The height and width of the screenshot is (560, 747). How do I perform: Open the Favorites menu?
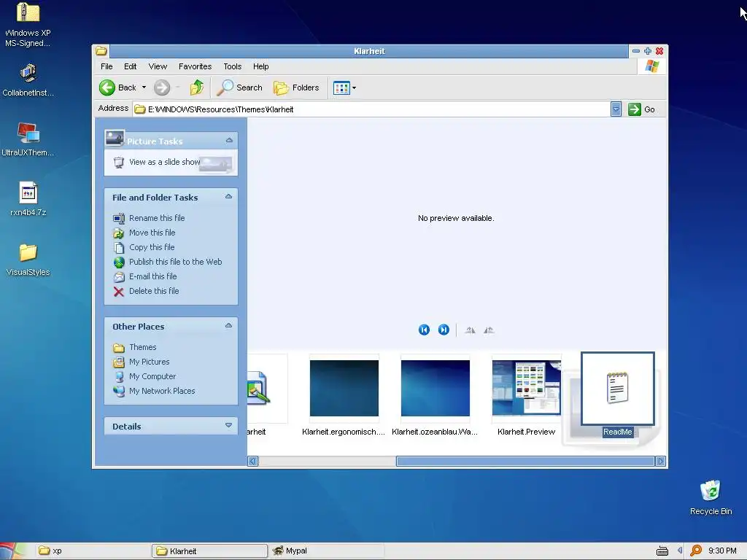click(x=195, y=66)
